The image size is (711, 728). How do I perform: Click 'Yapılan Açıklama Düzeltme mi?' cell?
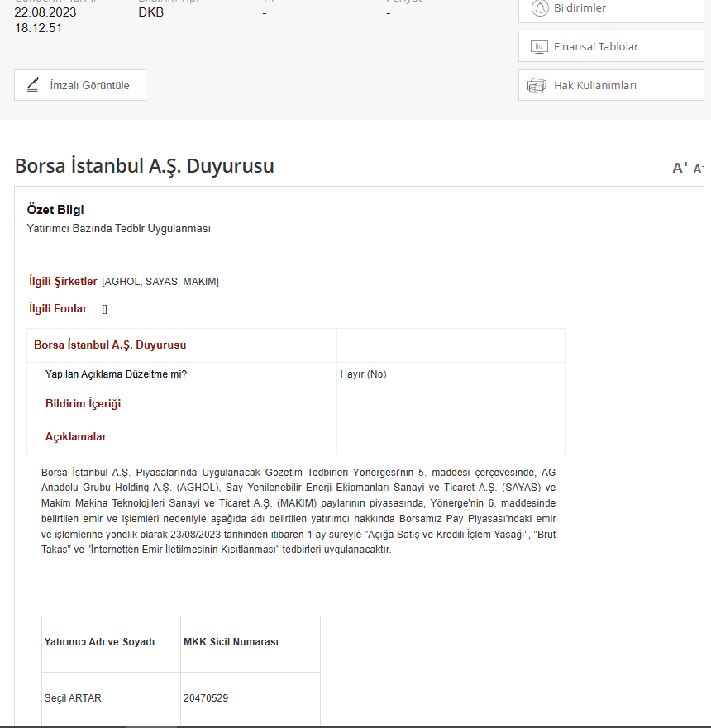click(182, 374)
